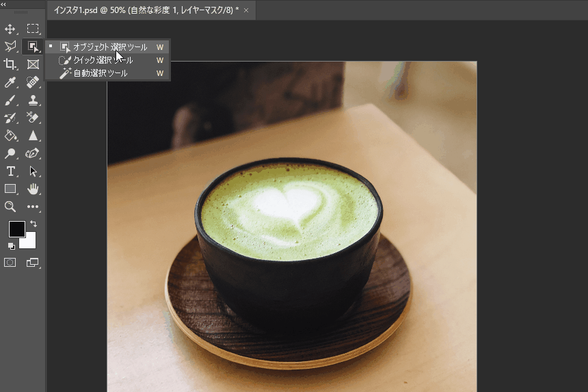Select the Brush tool
Screen dimensions: 588x392
(x=10, y=100)
